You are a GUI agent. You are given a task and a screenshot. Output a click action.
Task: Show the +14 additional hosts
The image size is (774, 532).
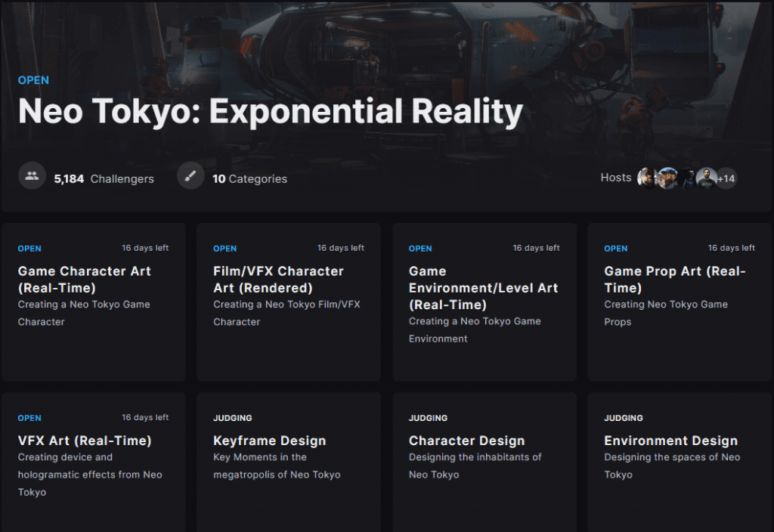click(x=726, y=178)
